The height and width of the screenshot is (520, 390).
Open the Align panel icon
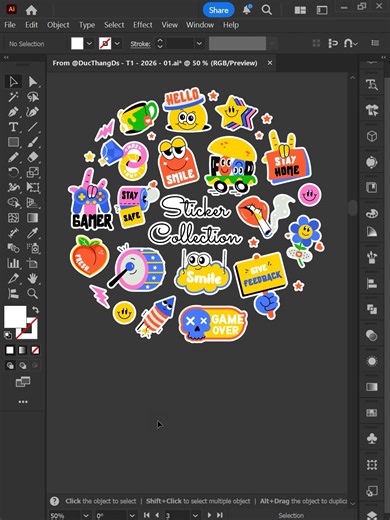(x=372, y=284)
